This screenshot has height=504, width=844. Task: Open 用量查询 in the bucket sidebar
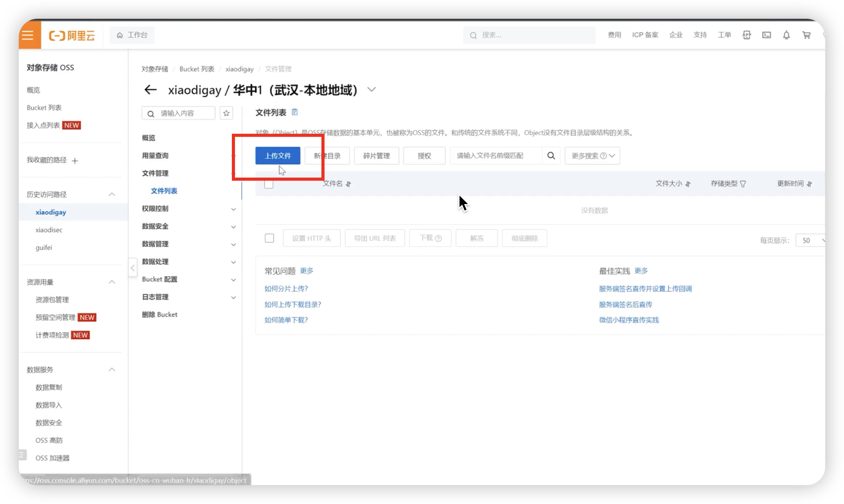[155, 156]
